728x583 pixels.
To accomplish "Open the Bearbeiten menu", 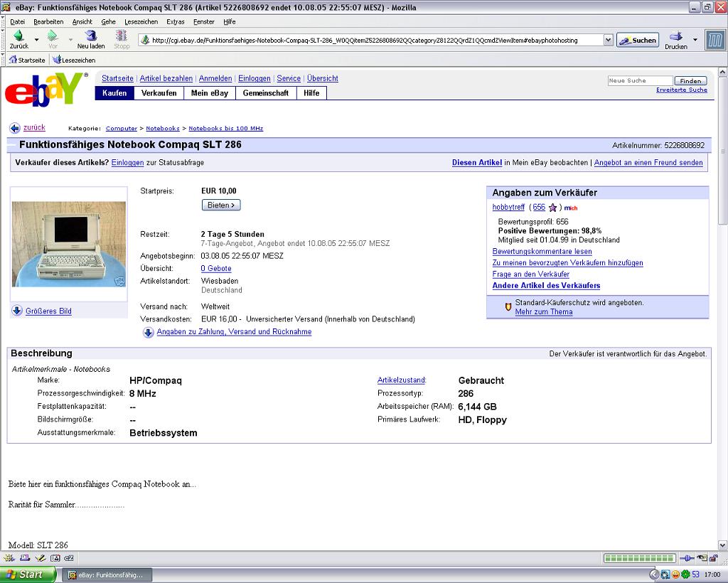I will pos(48,22).
